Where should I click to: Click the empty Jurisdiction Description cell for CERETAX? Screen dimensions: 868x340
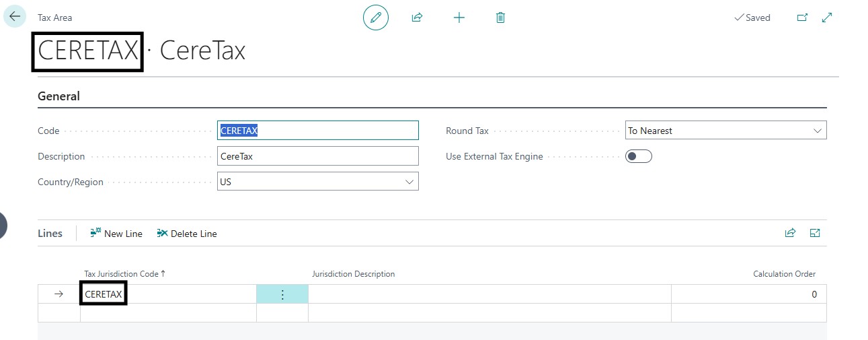(489, 294)
